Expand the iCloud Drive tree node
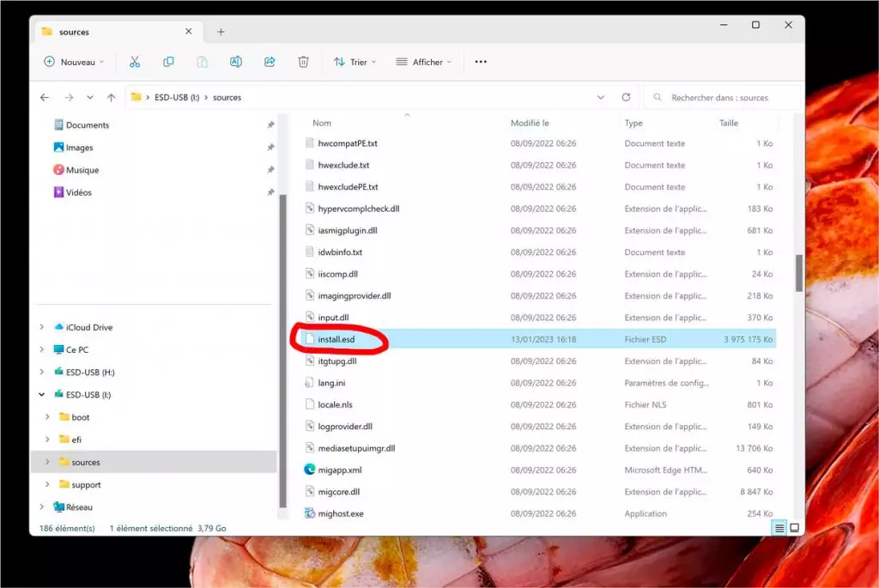Screen dimensions: 879x588 (x=42, y=327)
